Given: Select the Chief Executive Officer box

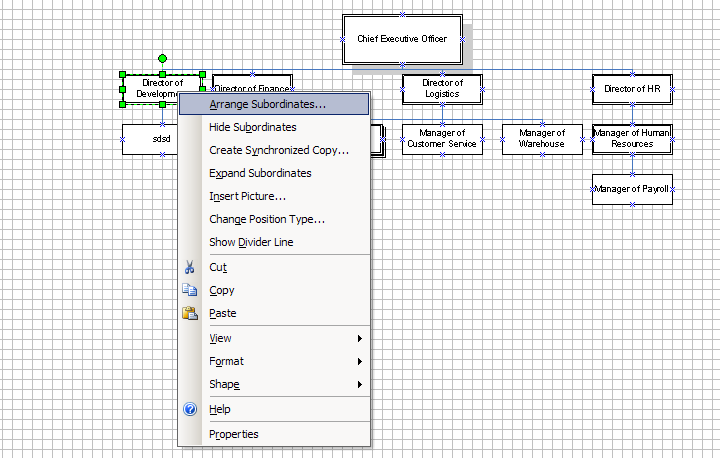Looking at the screenshot, I should (402, 39).
